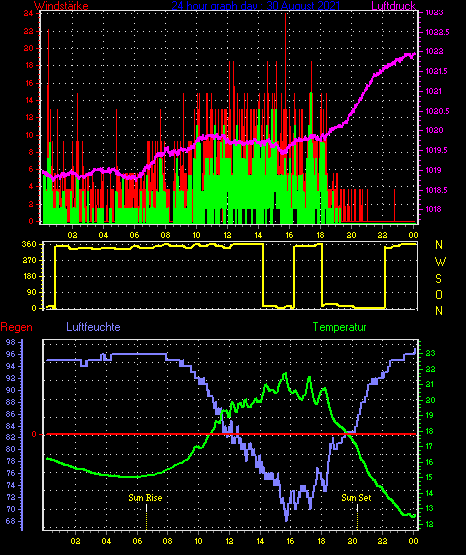
Task: Click the 1019 pressure axis value
Action: [x=434, y=170]
